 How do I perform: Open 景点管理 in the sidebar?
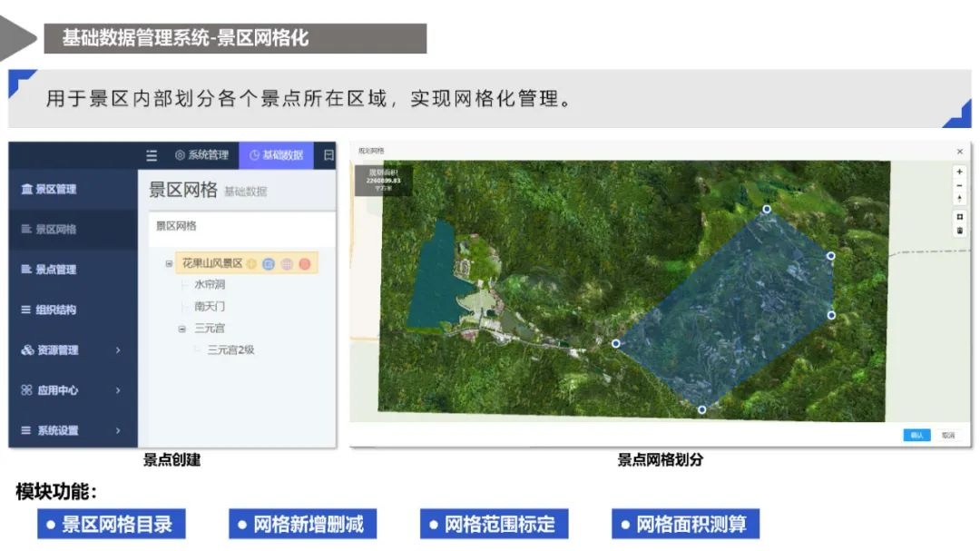click(73, 269)
